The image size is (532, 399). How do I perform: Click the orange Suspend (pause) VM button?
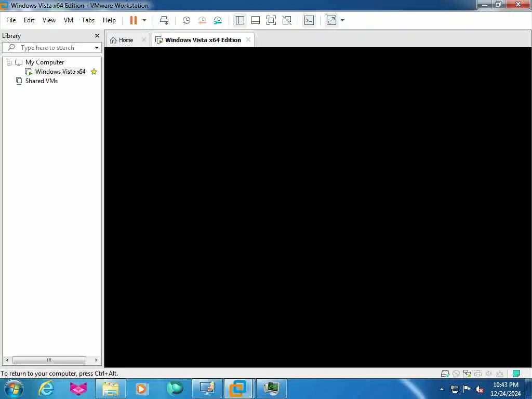134,20
